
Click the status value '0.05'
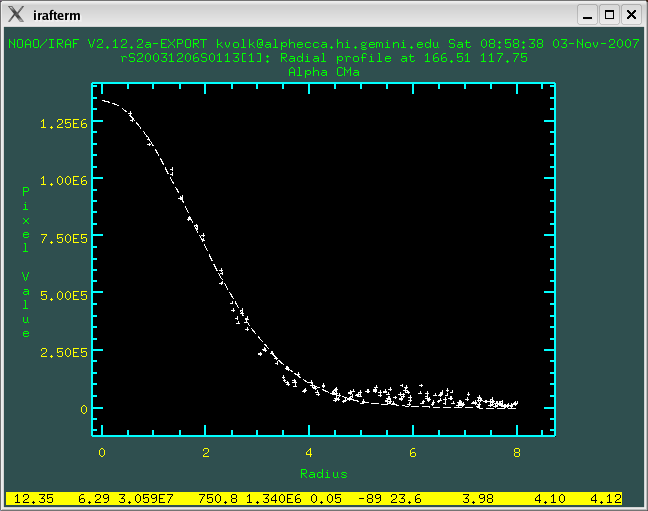click(326, 499)
